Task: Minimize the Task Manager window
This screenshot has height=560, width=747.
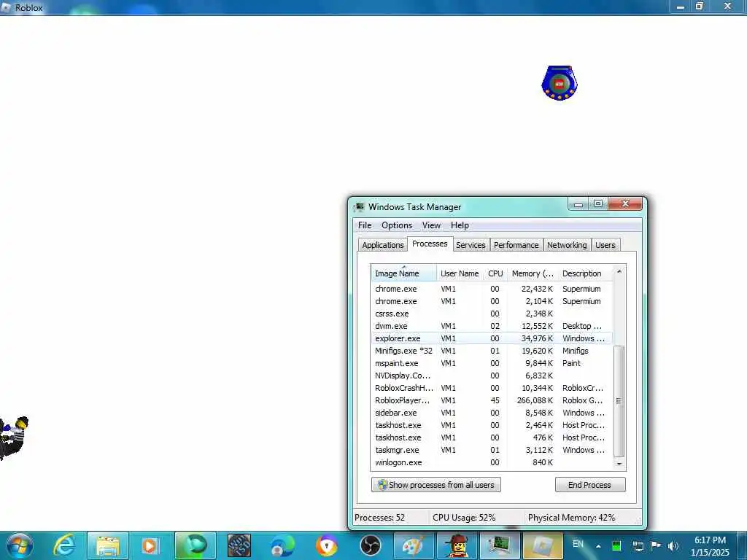Action: point(578,204)
